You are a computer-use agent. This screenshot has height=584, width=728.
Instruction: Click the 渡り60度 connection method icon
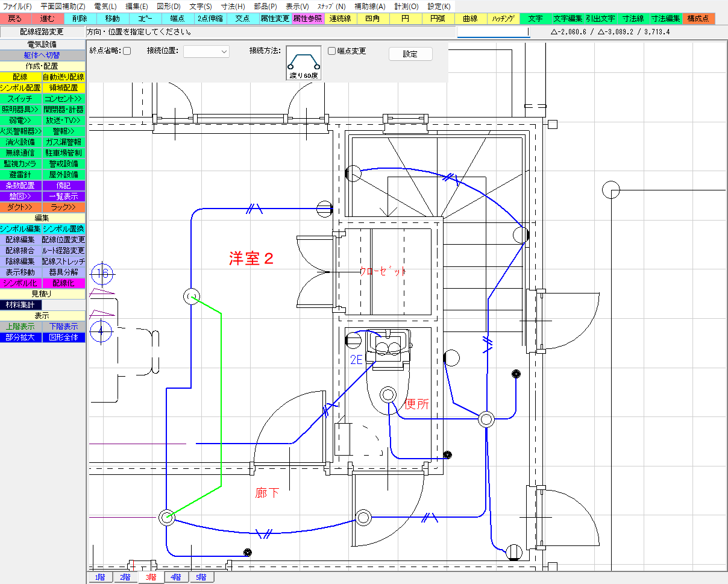tap(304, 63)
